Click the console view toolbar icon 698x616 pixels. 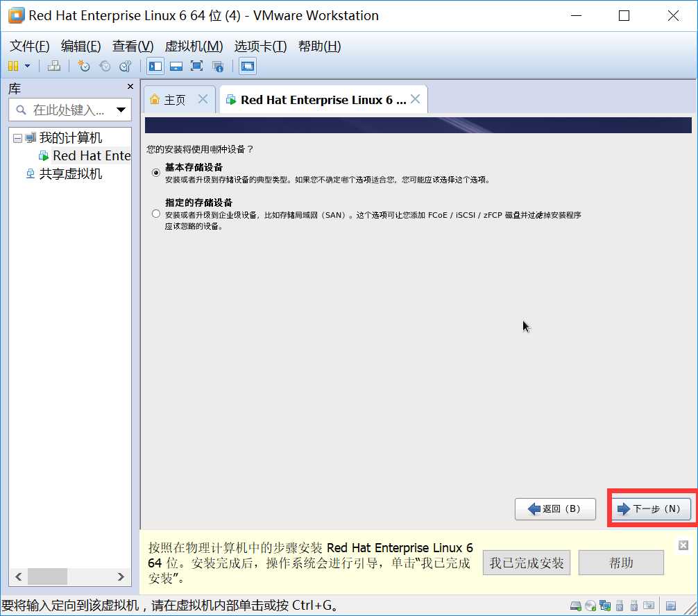pyautogui.click(x=248, y=67)
